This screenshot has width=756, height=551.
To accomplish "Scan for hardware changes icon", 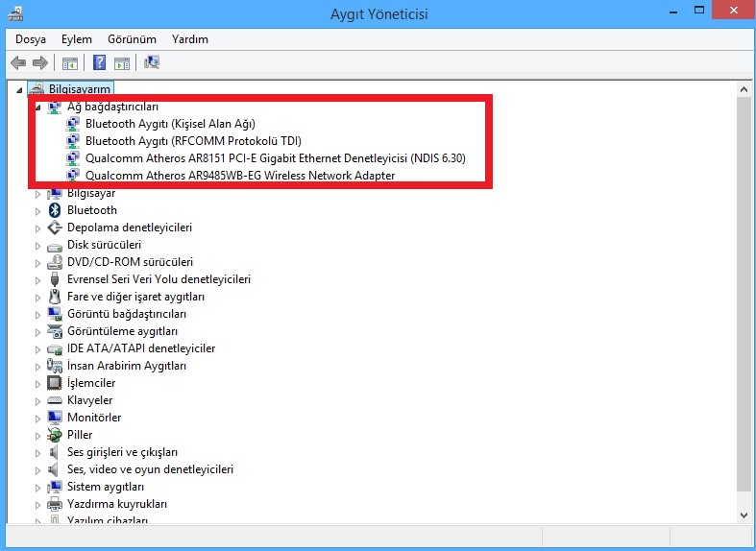I will click(152, 62).
